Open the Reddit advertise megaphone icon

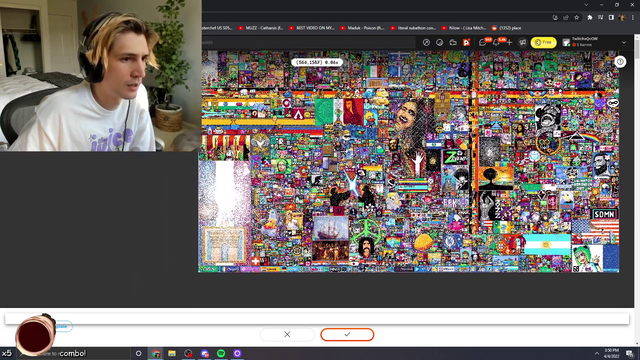tap(522, 42)
